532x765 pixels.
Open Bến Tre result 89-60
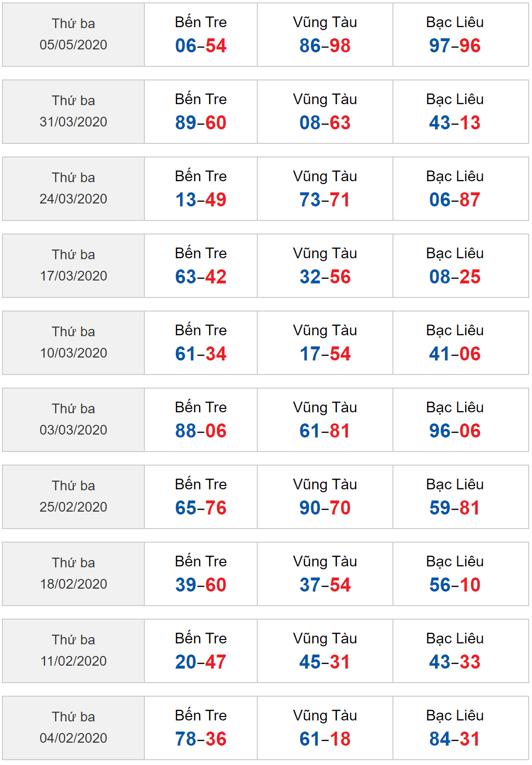tap(201, 123)
